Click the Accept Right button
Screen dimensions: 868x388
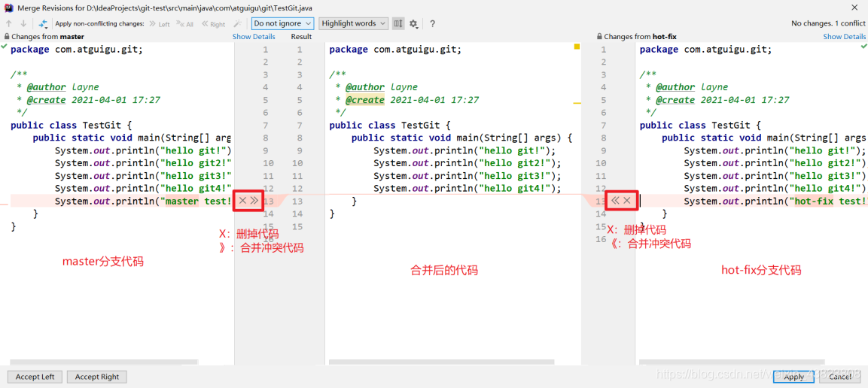(97, 377)
